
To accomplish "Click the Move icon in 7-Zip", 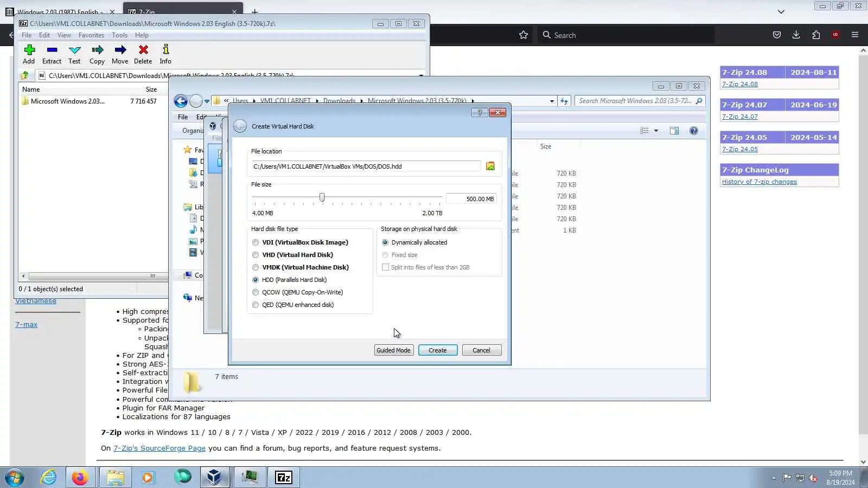I will tap(120, 54).
